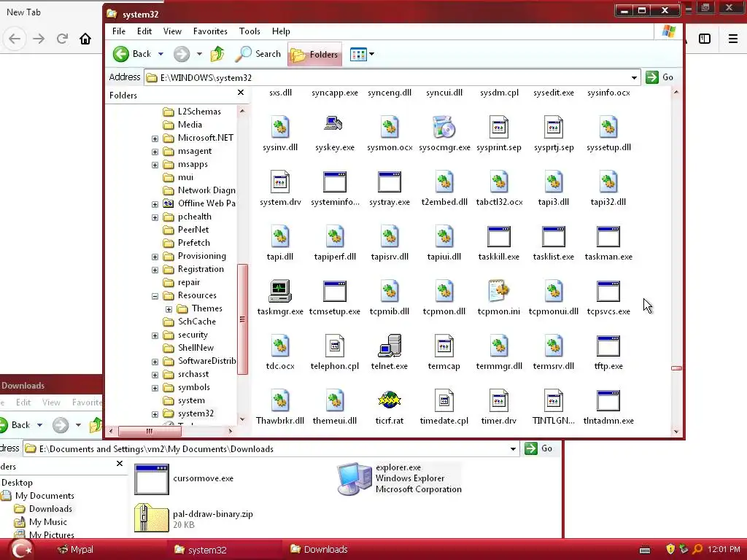Select the sysprint.sep icon
Viewport: 747px width, 560px height.
pos(499,128)
